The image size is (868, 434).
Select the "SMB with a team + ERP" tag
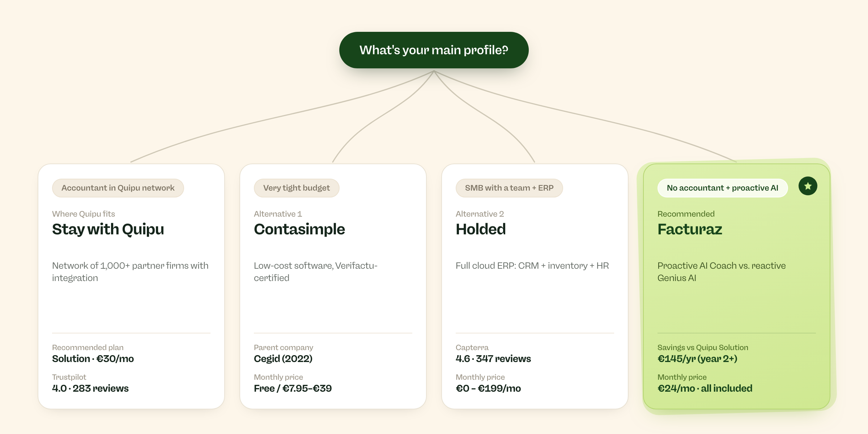point(509,188)
